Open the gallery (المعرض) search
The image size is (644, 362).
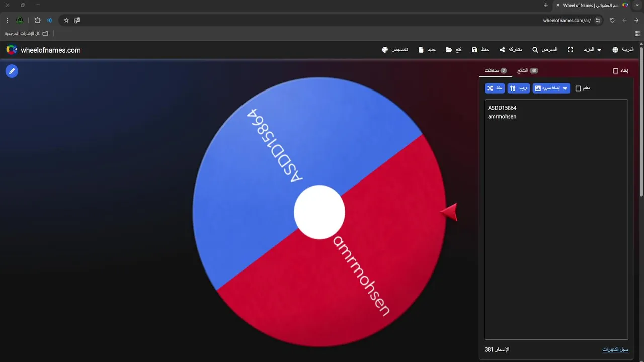tap(544, 50)
